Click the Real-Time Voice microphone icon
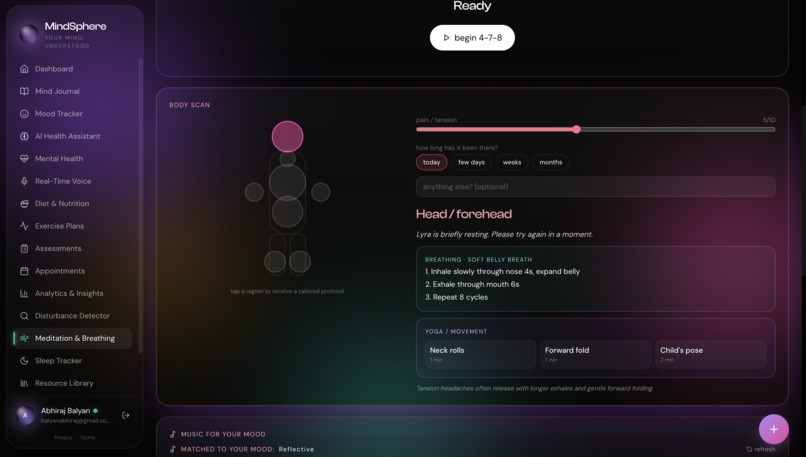 pyautogui.click(x=24, y=181)
